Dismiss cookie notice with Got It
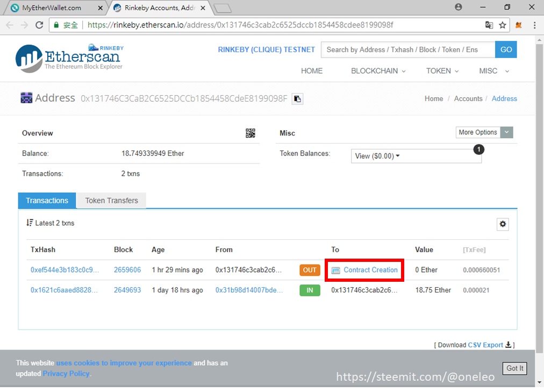Image resolution: width=544 pixels, height=392 pixels. [515, 368]
